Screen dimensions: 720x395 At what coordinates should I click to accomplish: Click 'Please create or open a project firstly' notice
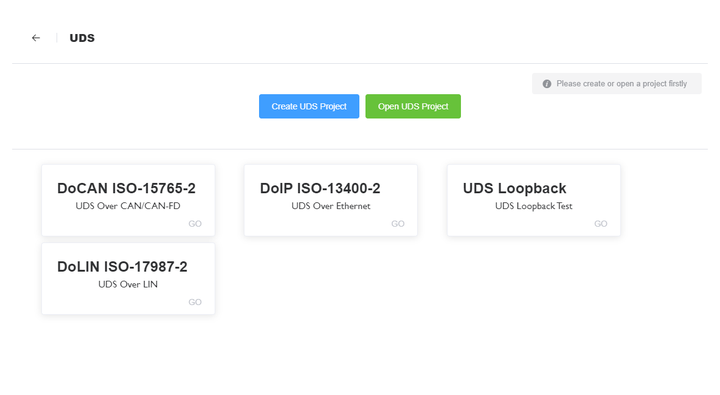pos(617,84)
